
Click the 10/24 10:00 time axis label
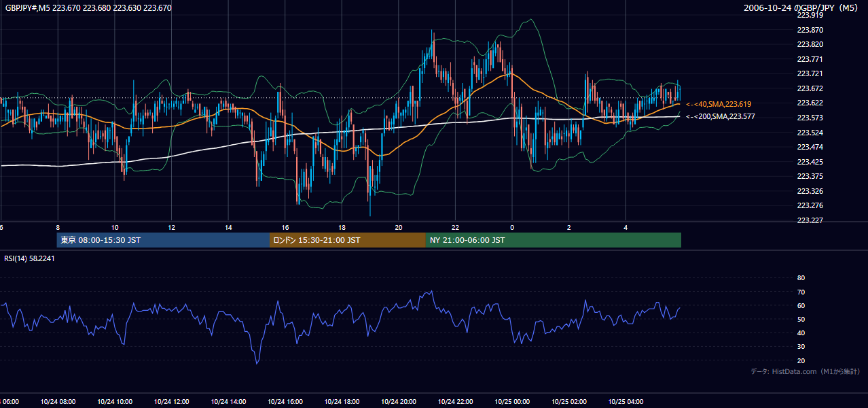tap(115, 402)
